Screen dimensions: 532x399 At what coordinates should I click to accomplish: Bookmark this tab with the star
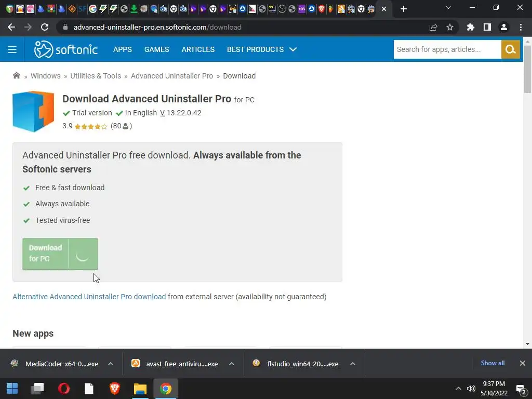(450, 27)
